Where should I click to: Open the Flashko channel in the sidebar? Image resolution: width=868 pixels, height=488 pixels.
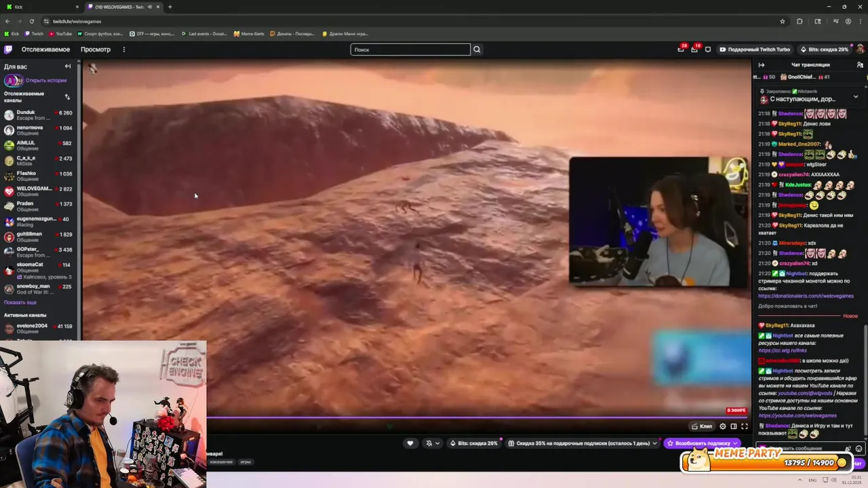coord(39,176)
